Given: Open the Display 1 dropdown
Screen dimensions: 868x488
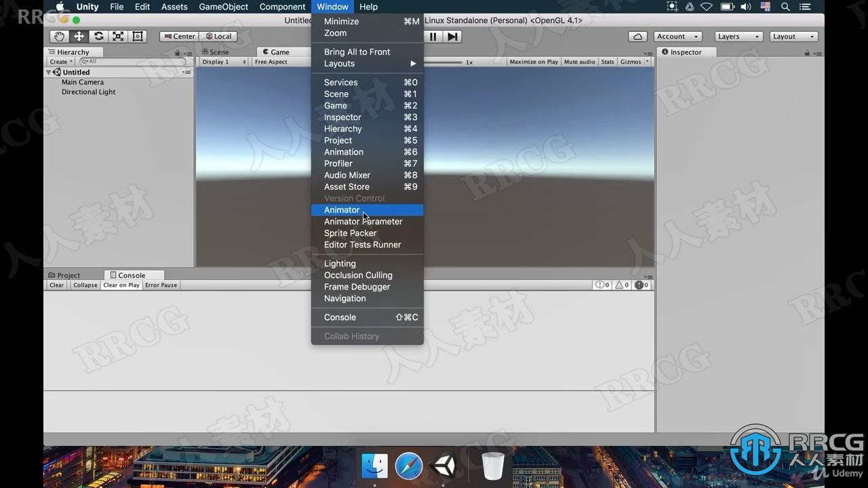Looking at the screenshot, I should 224,62.
